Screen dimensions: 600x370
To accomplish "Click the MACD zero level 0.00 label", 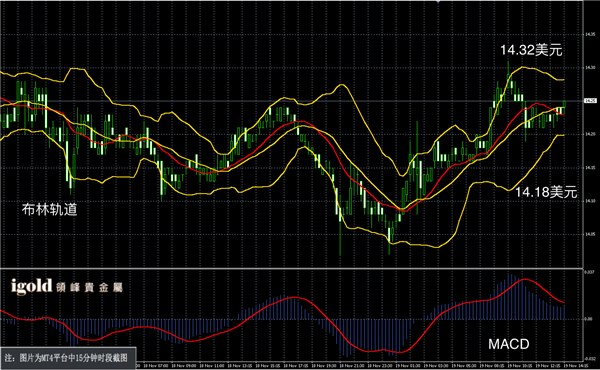I will tap(589, 319).
